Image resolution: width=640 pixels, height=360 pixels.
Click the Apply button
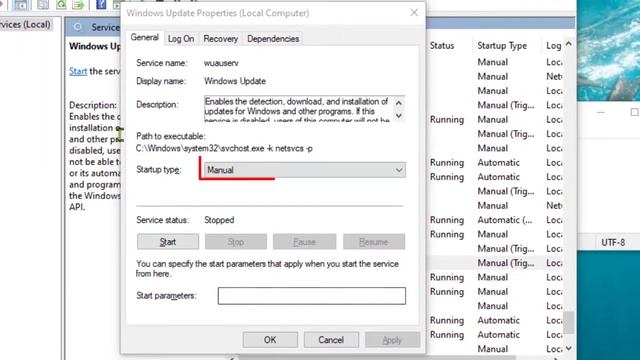(x=392, y=340)
